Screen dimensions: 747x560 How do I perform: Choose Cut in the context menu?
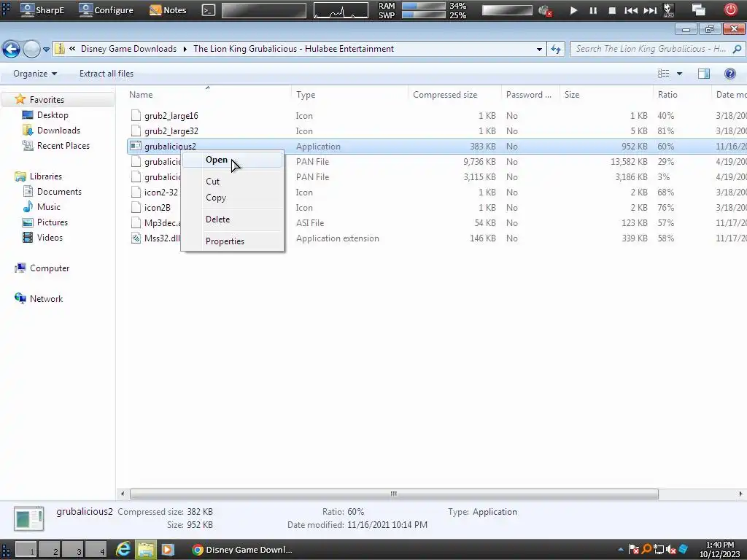click(233, 182)
